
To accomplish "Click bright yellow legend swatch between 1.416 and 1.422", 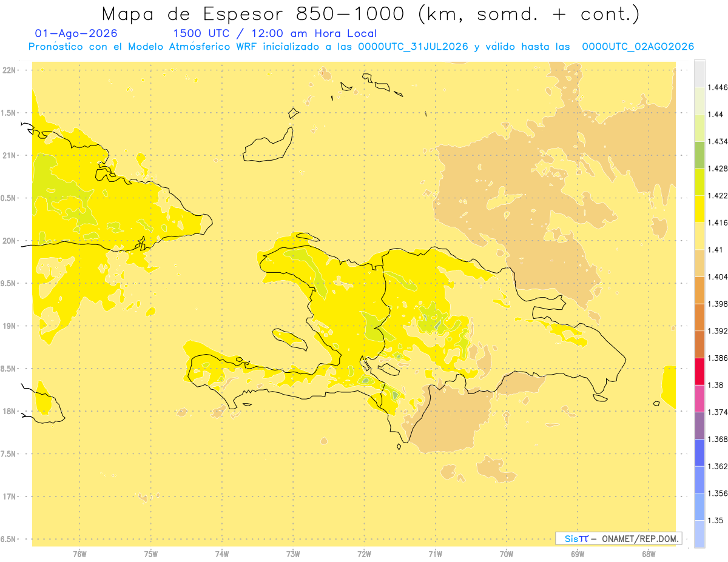I will click(699, 209).
